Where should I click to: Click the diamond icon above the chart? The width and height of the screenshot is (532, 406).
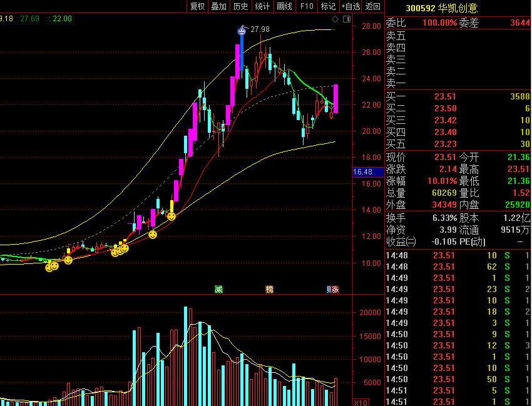click(335, 19)
